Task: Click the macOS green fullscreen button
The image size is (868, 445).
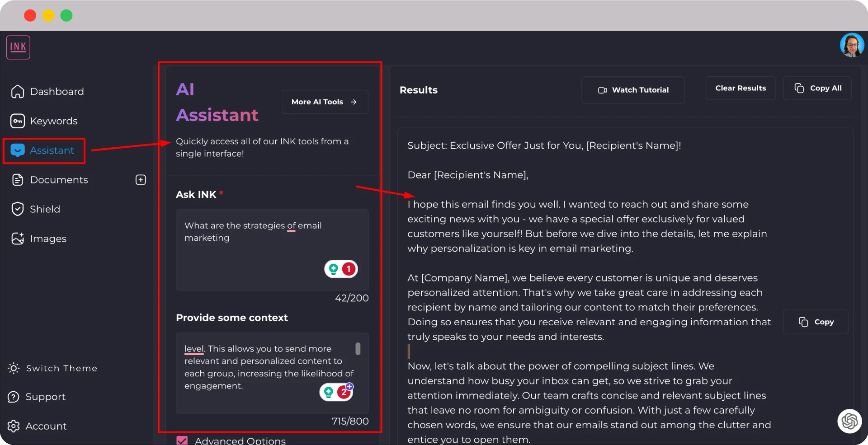Action: click(66, 15)
